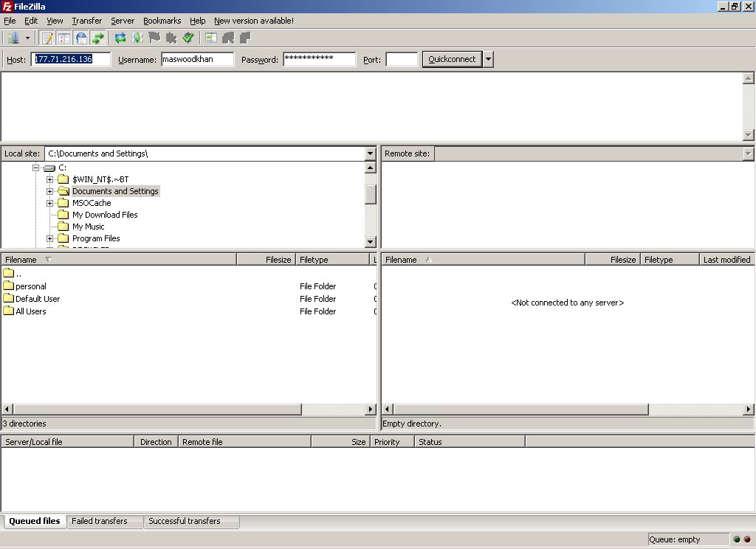Click the red activity indicator light
The image size is (756, 549).
point(746,539)
